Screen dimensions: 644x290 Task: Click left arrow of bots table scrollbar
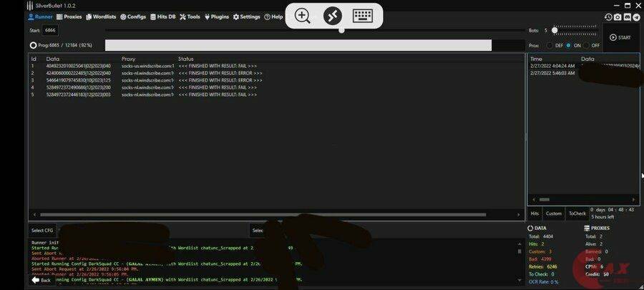pyautogui.click(x=34, y=215)
